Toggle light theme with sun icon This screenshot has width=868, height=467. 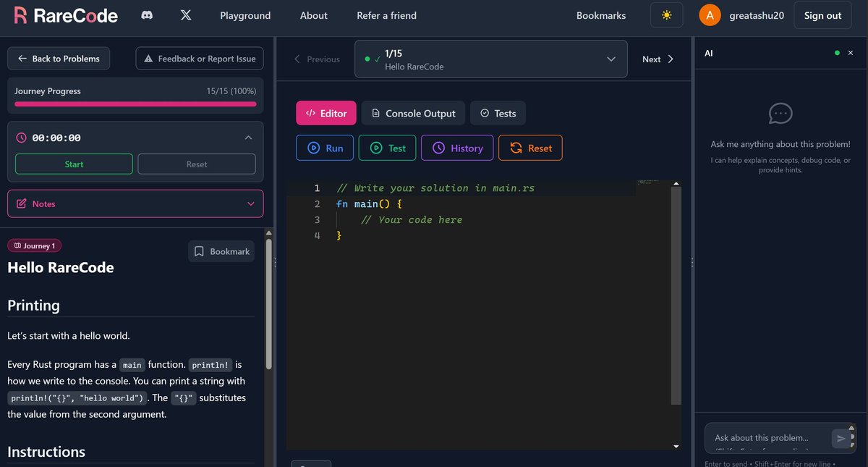666,15
